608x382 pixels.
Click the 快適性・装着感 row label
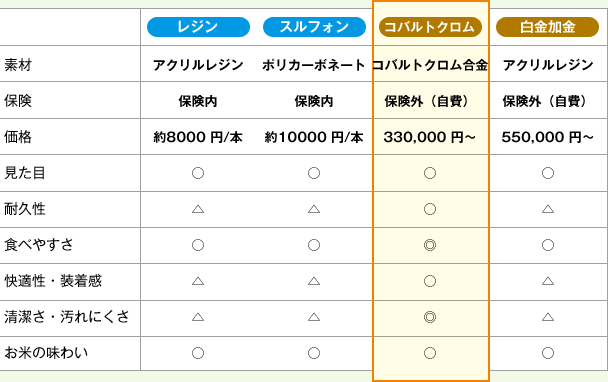click(x=53, y=281)
